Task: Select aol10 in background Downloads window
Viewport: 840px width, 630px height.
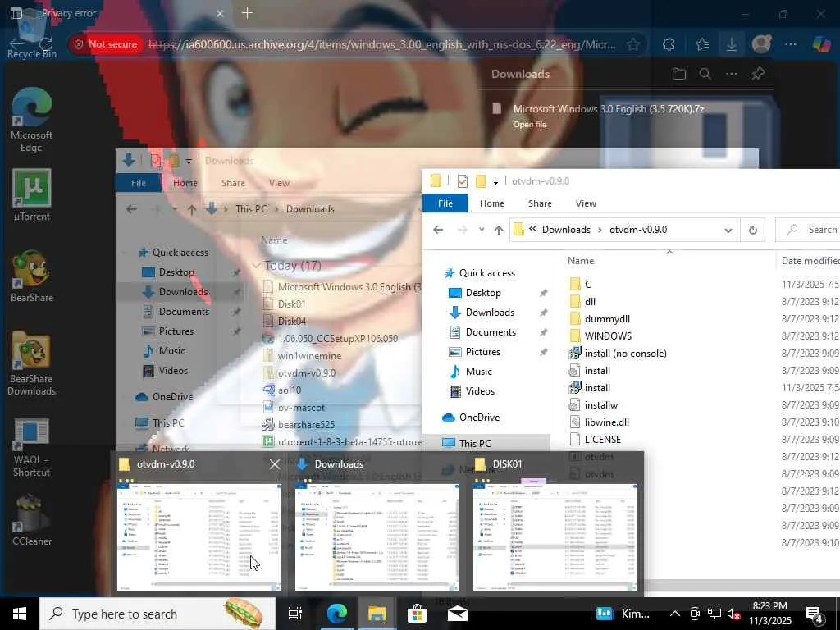Action: (x=290, y=390)
